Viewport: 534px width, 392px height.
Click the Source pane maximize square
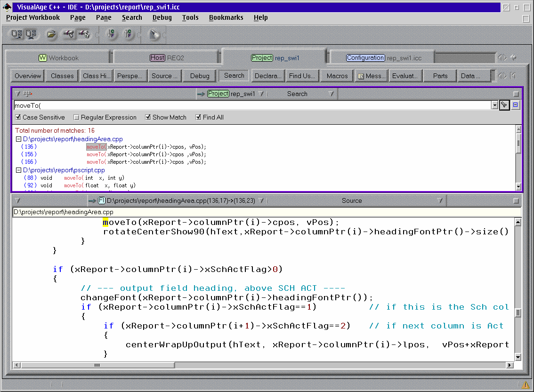point(516,201)
